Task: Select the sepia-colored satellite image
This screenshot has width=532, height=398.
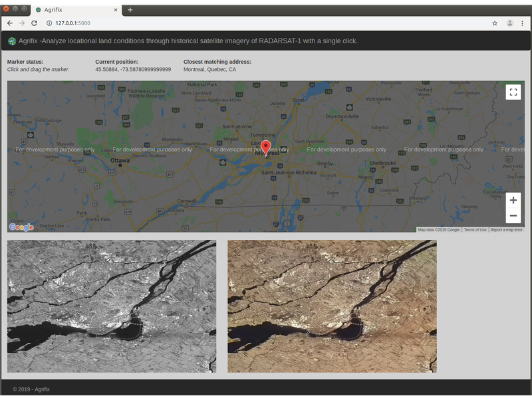Action: 332,306
